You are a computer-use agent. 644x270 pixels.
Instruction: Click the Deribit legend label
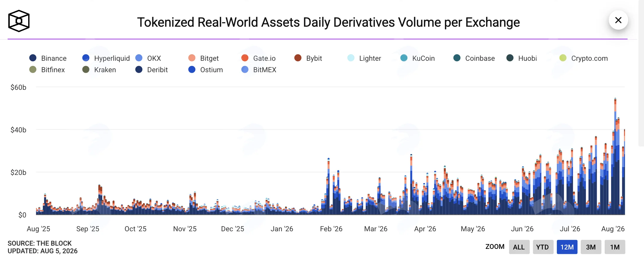tap(158, 70)
